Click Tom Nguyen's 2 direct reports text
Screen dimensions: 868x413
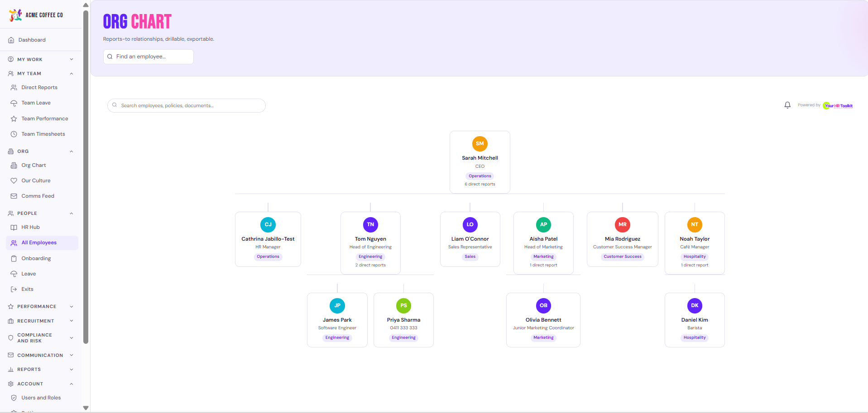click(x=370, y=265)
